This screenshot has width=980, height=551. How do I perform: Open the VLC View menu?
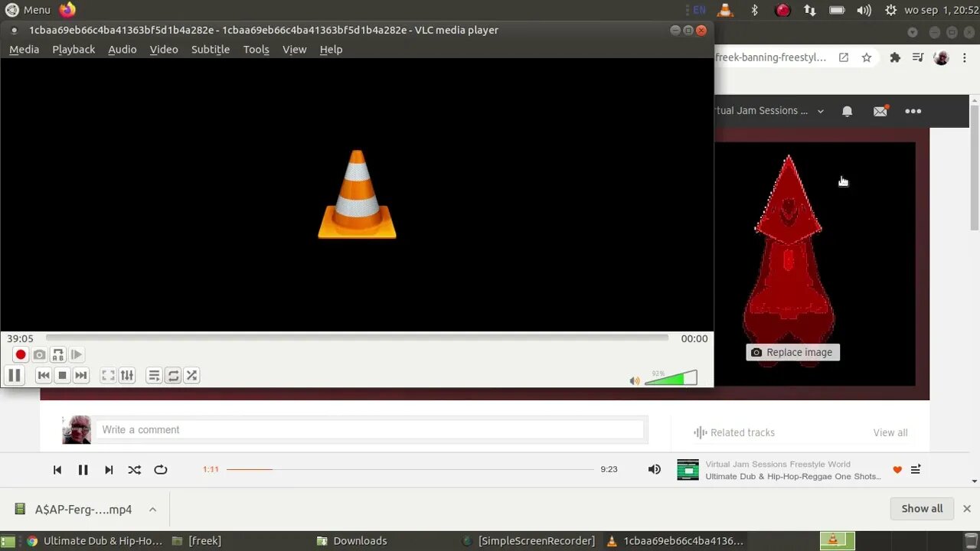294,49
